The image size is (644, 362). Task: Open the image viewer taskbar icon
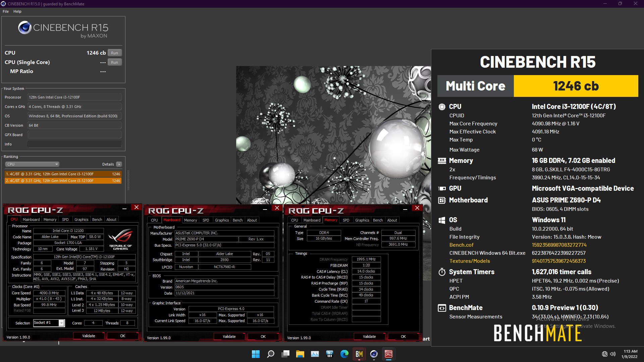[x=315, y=354]
